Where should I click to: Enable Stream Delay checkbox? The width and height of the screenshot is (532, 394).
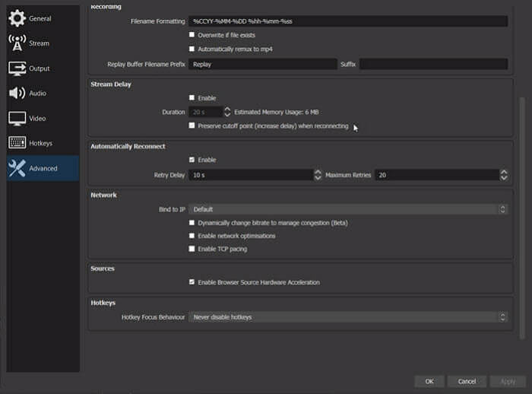[x=192, y=98]
